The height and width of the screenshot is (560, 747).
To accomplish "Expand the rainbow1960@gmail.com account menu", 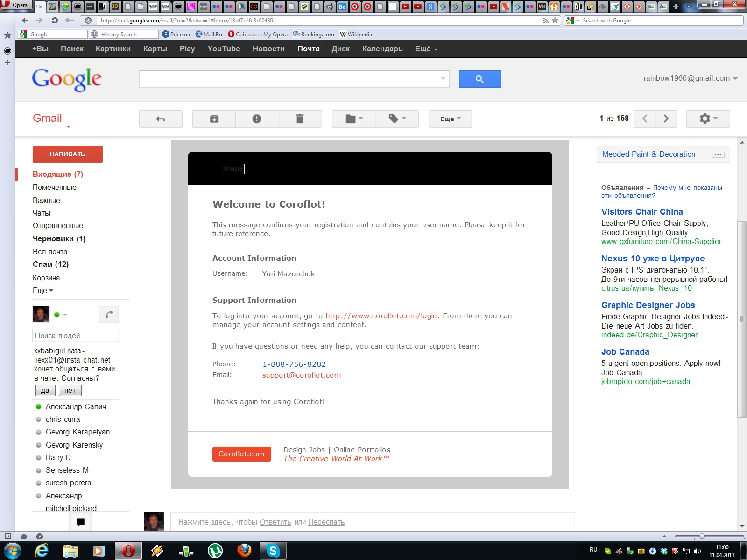I will 691,78.
